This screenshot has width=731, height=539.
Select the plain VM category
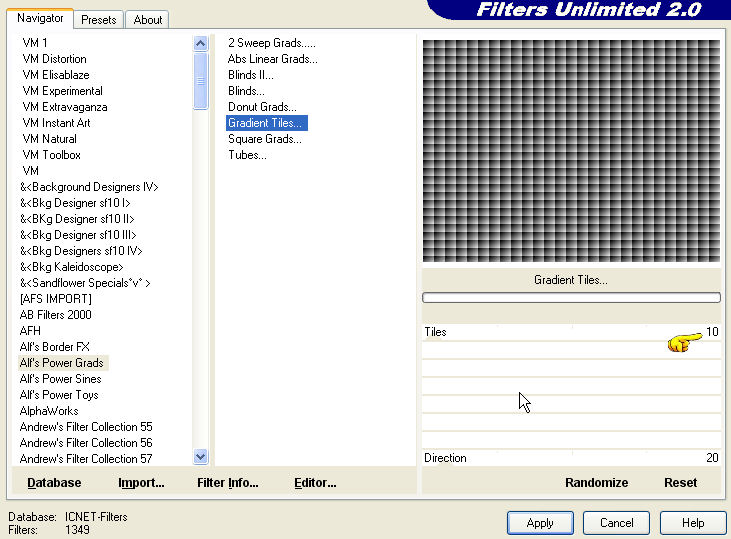(x=30, y=171)
